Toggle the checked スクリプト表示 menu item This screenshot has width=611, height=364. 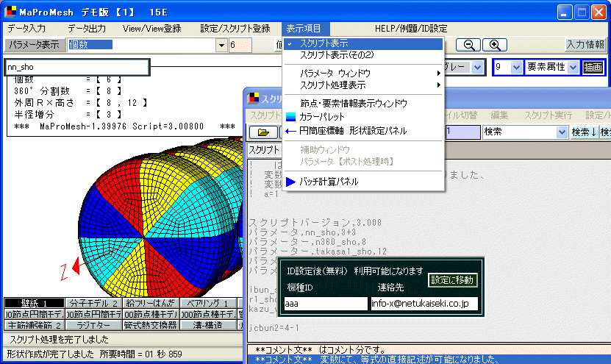(x=324, y=43)
